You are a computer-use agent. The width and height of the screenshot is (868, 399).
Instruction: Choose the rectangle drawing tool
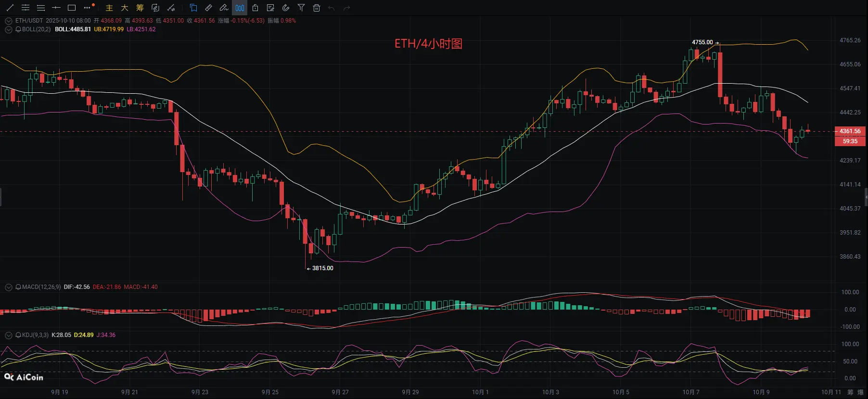coord(72,8)
